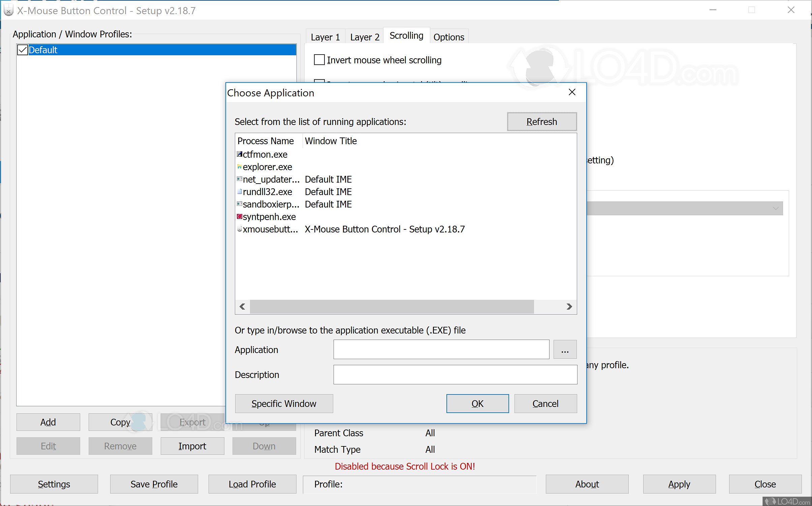Click the Specific Window button
Image resolution: width=812 pixels, height=506 pixels.
click(284, 404)
